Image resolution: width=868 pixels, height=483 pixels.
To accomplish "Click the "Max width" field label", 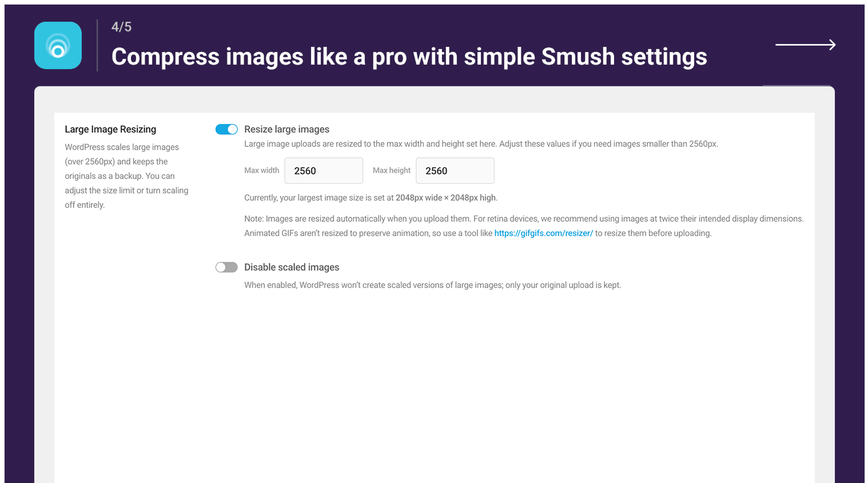I will click(x=261, y=170).
